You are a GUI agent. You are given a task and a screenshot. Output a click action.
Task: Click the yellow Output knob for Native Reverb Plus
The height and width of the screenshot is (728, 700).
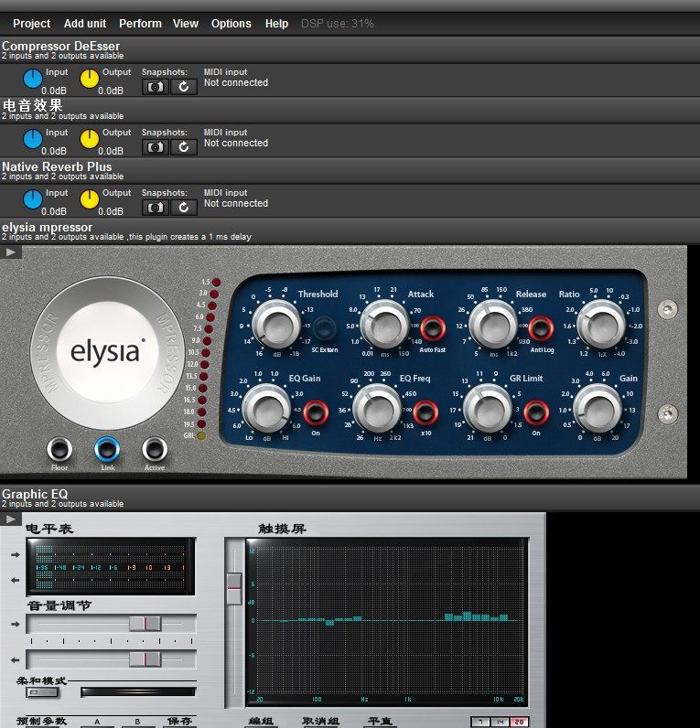click(x=90, y=201)
